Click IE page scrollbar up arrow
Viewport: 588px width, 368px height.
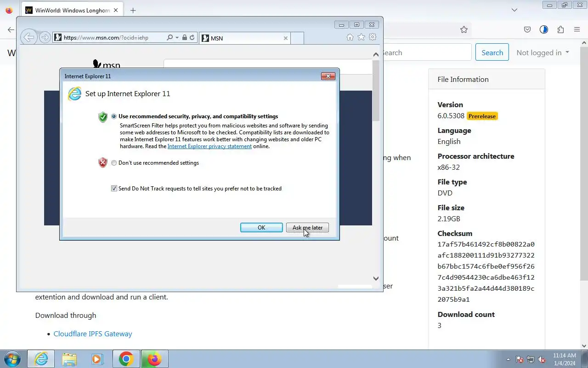(x=376, y=54)
